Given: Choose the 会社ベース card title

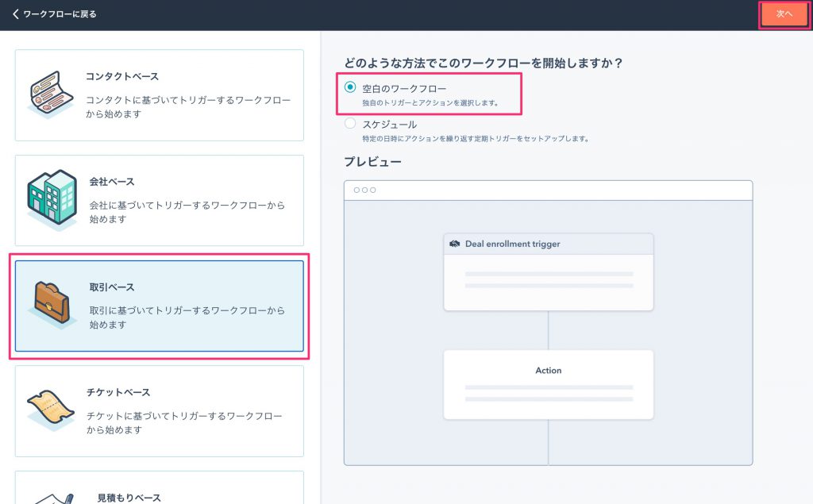Looking at the screenshot, I should [x=111, y=182].
